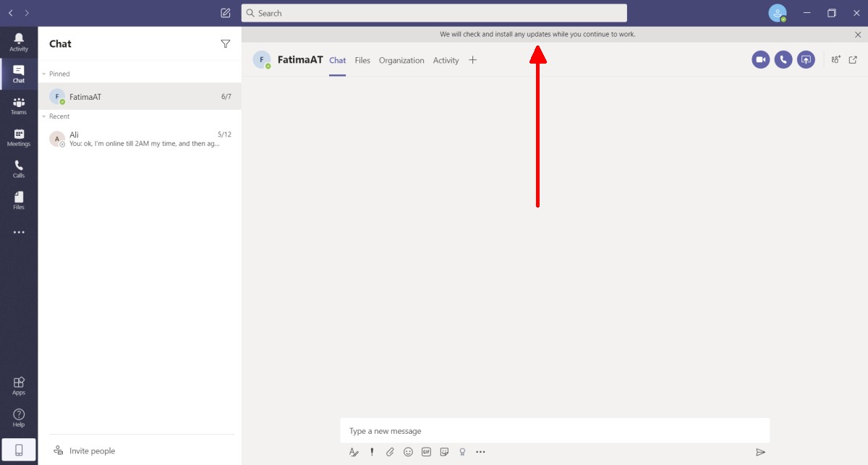Open the Activity feed in sidebar

[19, 42]
